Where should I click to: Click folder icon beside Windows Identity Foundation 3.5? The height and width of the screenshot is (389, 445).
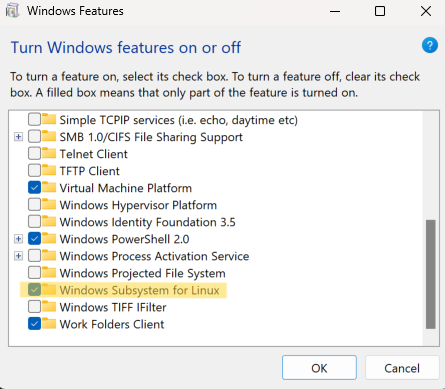[x=49, y=221]
